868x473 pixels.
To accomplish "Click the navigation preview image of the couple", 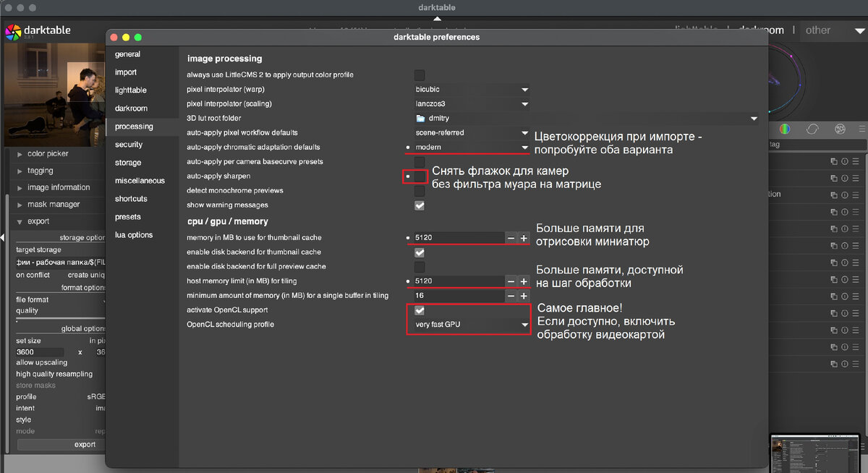I will coord(55,94).
